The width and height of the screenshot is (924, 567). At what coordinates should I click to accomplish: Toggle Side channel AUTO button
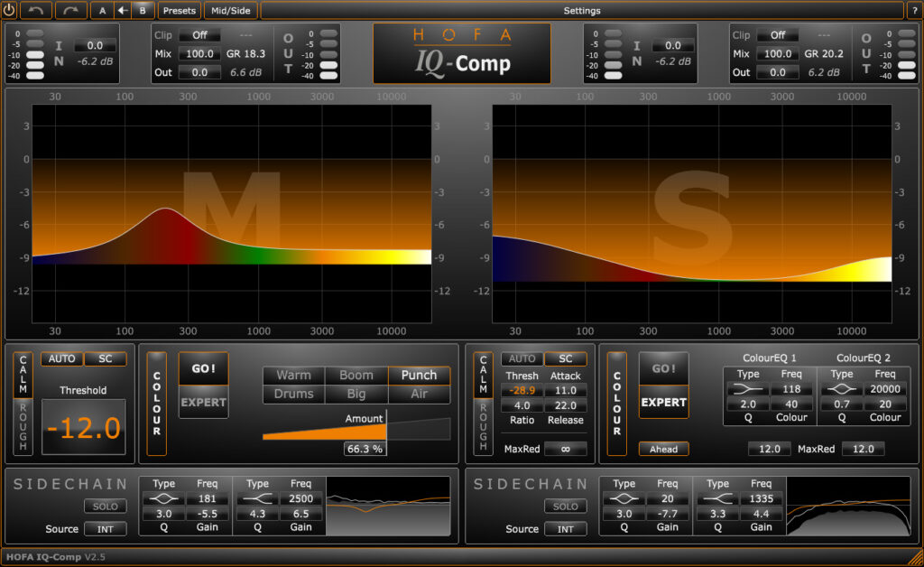pyautogui.click(x=522, y=358)
